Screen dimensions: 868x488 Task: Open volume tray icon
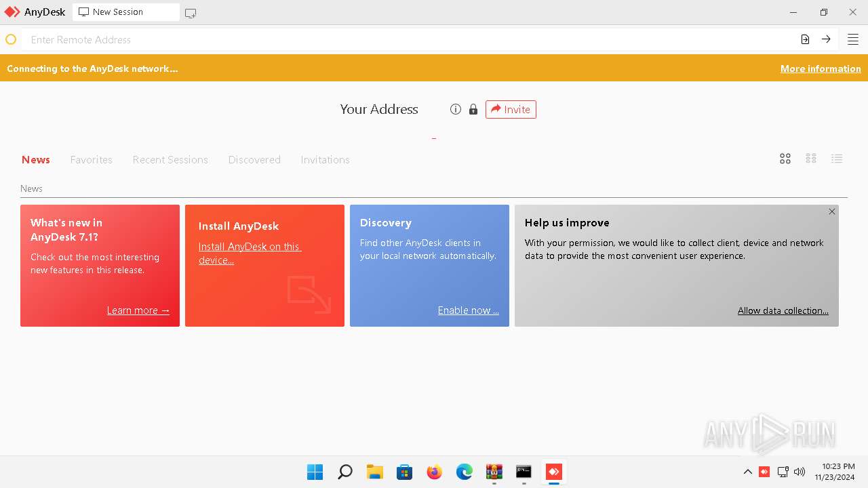pyautogui.click(x=800, y=472)
